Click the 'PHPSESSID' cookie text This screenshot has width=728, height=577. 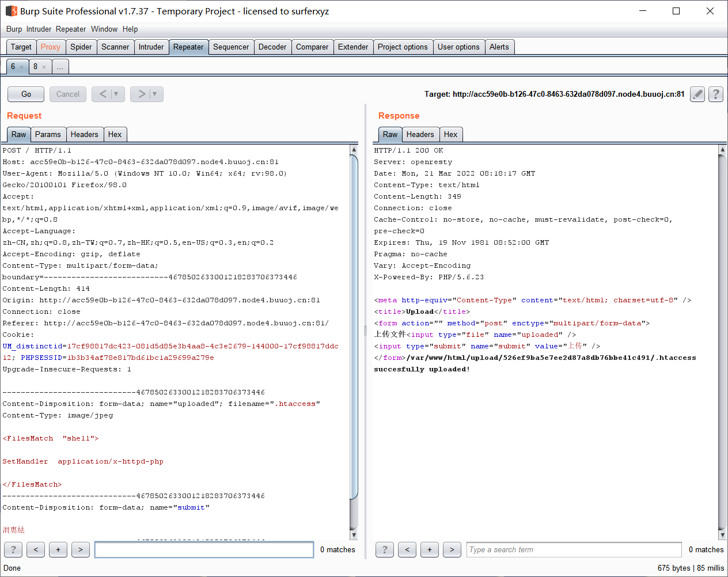coord(41,358)
